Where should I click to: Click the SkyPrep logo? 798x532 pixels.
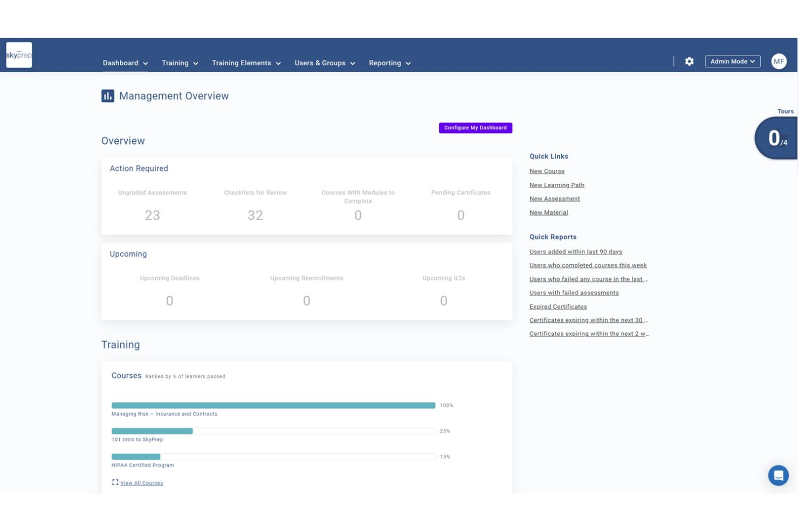click(19, 54)
